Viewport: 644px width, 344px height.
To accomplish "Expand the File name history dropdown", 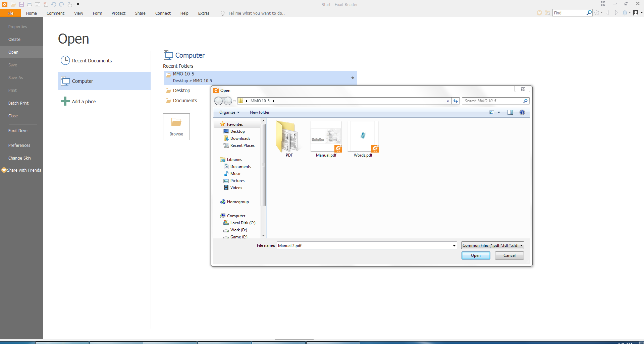I will point(454,245).
